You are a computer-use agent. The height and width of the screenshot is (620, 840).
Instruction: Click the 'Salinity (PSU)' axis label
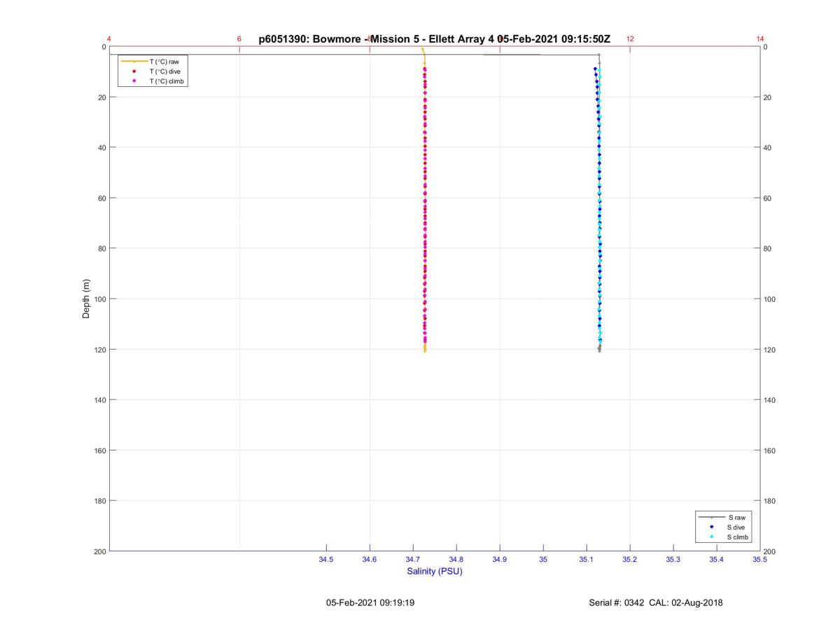click(435, 571)
